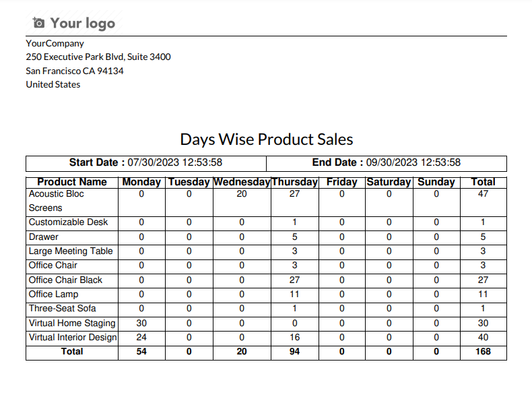Click the End Date cell
Viewport: 532px width, 405px height.
point(387,162)
